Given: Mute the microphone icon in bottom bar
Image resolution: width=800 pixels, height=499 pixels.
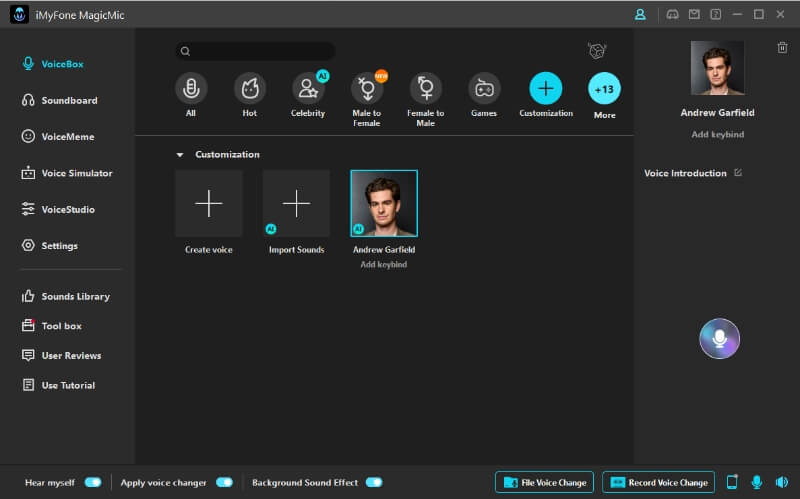Looking at the screenshot, I should pyautogui.click(x=757, y=482).
